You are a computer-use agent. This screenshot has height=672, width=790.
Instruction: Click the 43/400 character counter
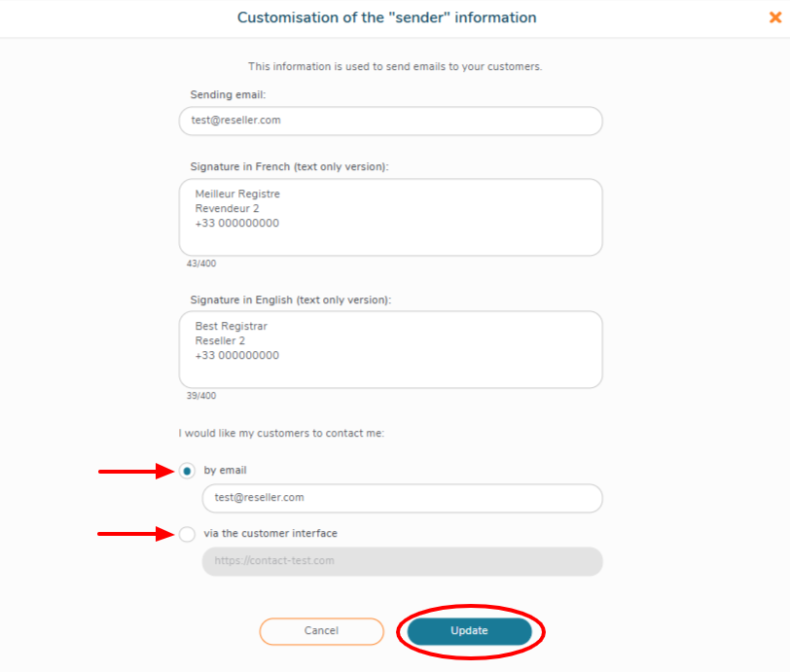[201, 264]
